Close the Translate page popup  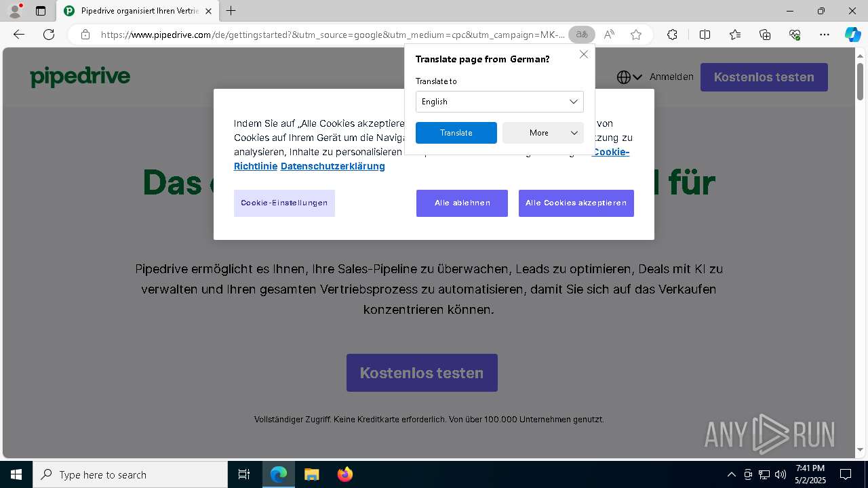(x=584, y=54)
